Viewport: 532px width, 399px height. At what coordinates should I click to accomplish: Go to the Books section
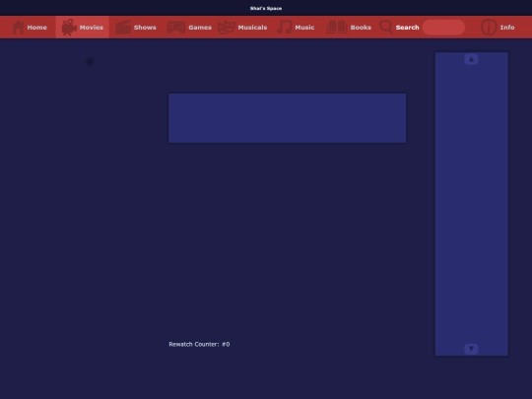tap(361, 28)
